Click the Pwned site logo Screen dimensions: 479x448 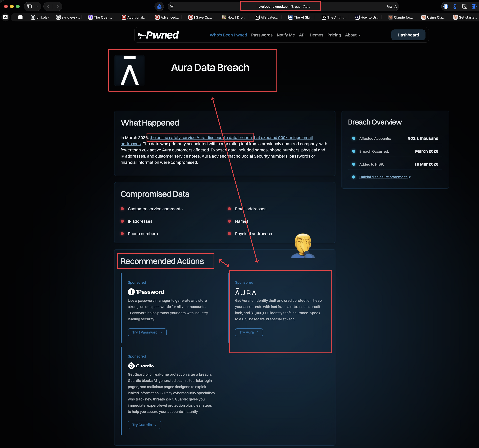tap(158, 35)
